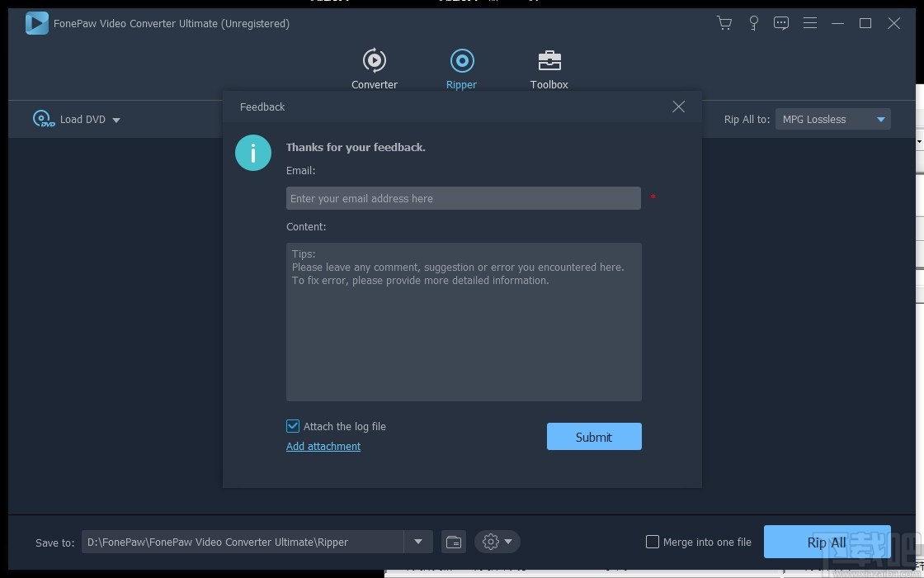
Task: Uncheck "Attach the log file"
Action: coord(292,426)
